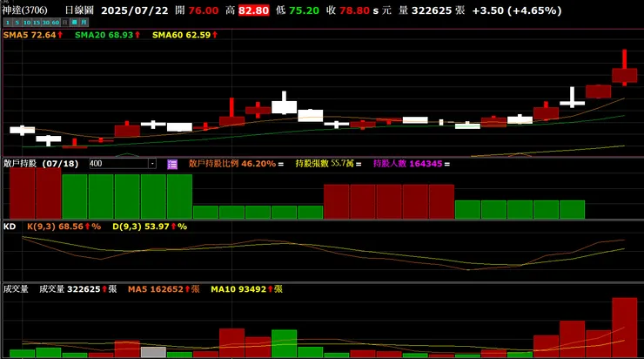Click into the 400 input field
644x359 pixels.
(x=118, y=164)
